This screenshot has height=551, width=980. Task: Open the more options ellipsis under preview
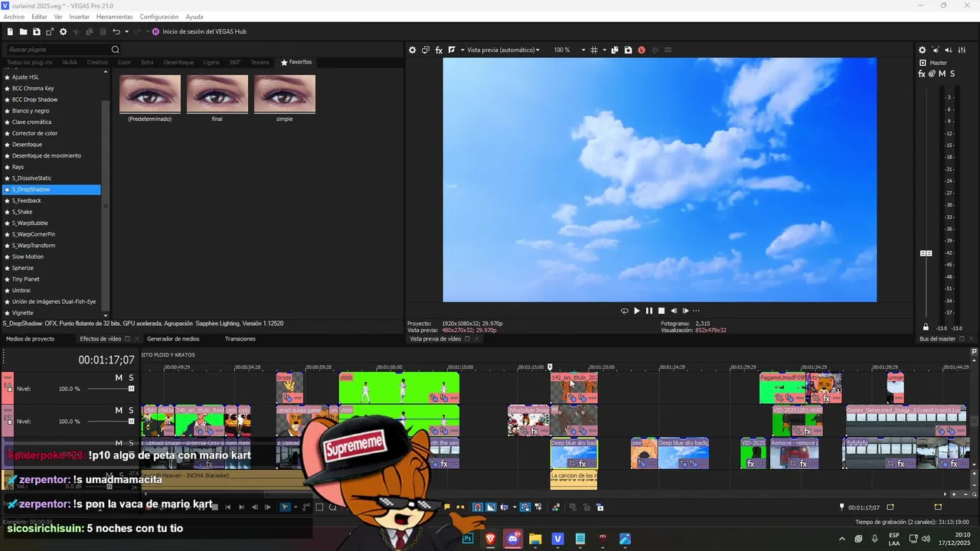click(696, 311)
